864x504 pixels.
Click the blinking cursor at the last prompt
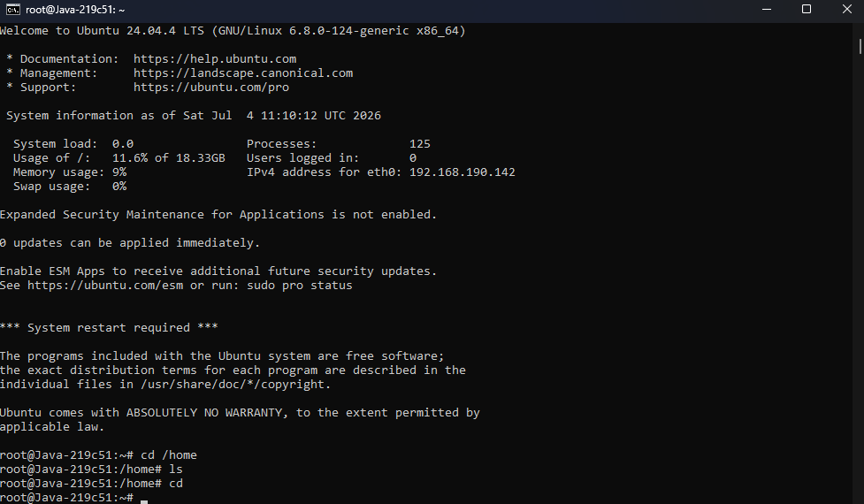pyautogui.click(x=144, y=499)
